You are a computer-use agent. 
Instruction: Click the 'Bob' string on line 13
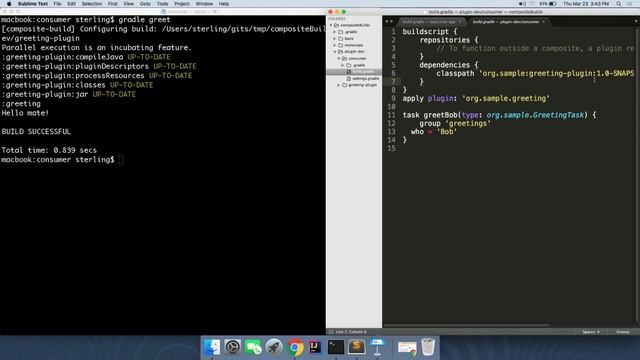pos(447,132)
